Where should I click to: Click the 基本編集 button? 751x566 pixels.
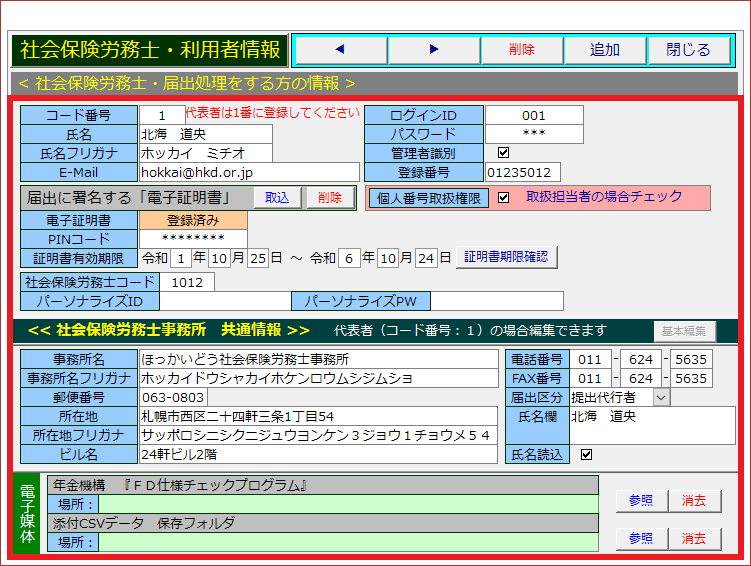coord(685,331)
